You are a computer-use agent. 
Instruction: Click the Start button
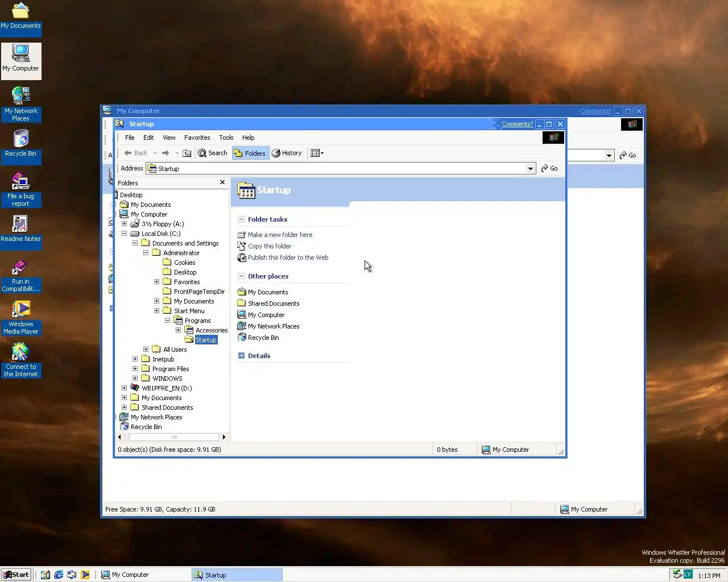(15, 575)
